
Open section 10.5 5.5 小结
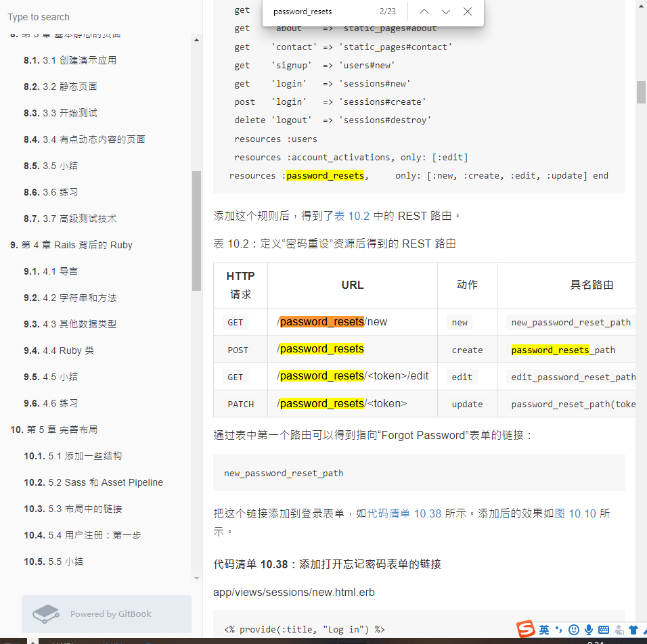(x=53, y=562)
